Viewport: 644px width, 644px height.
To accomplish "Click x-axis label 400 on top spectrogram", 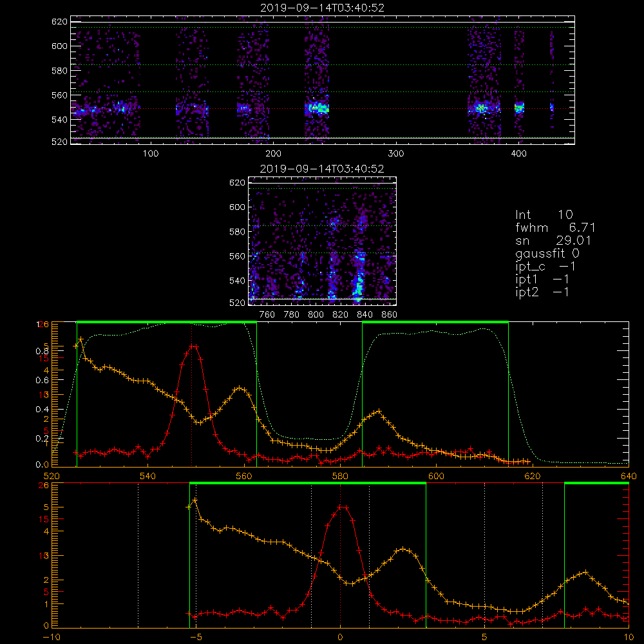I will (518, 154).
